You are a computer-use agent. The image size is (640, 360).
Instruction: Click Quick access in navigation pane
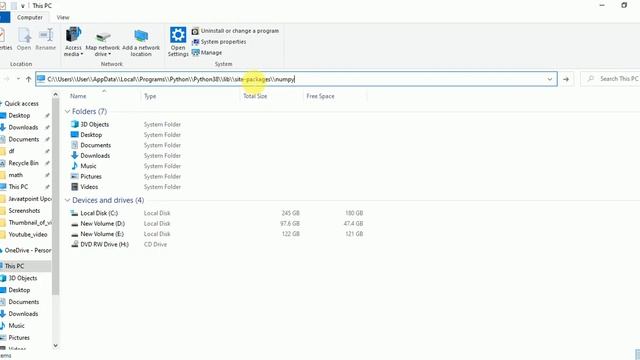[21, 104]
